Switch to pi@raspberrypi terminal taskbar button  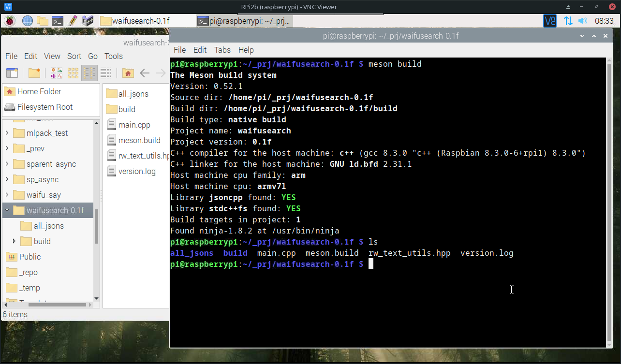(244, 21)
